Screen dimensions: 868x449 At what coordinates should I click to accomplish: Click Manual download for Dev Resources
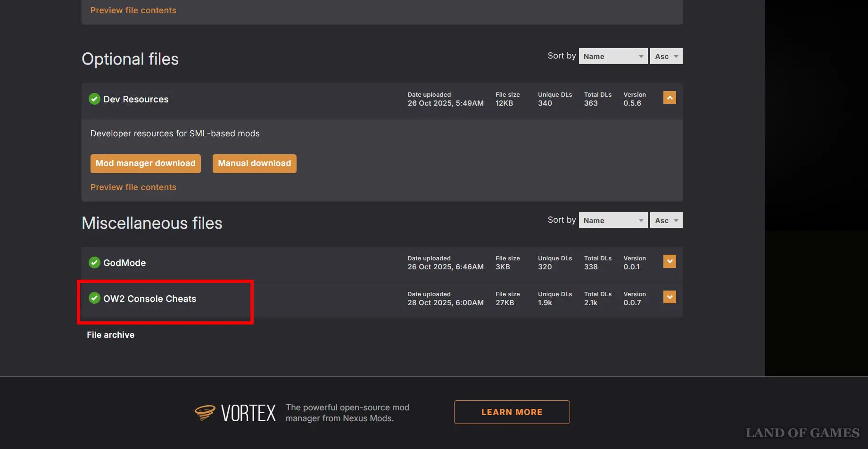click(254, 163)
